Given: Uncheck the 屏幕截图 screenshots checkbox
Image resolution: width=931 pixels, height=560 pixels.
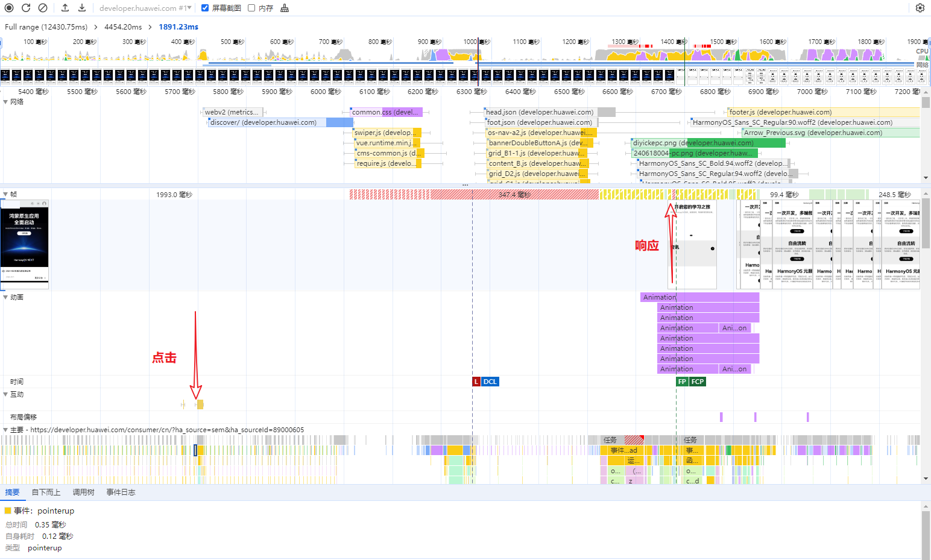Looking at the screenshot, I should click(x=205, y=8).
